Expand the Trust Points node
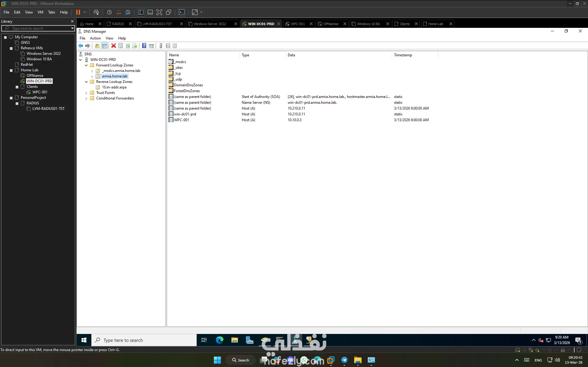The height and width of the screenshot is (367, 588). tap(86, 93)
